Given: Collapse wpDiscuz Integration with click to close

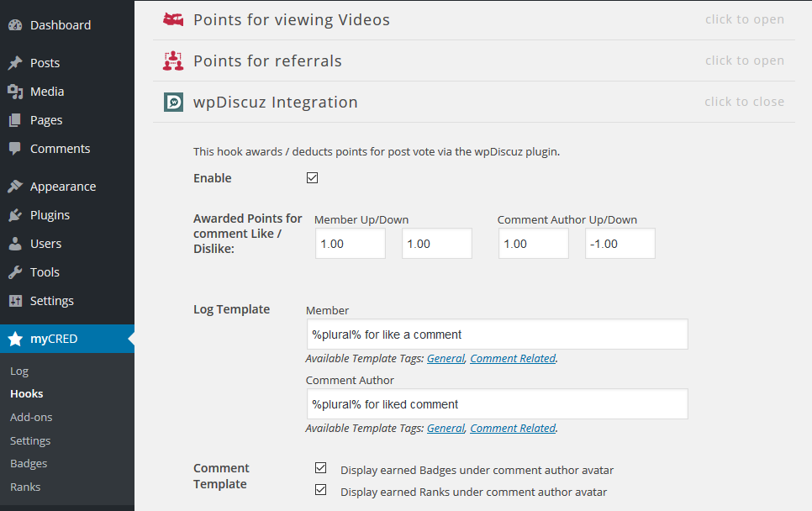Looking at the screenshot, I should [x=744, y=102].
